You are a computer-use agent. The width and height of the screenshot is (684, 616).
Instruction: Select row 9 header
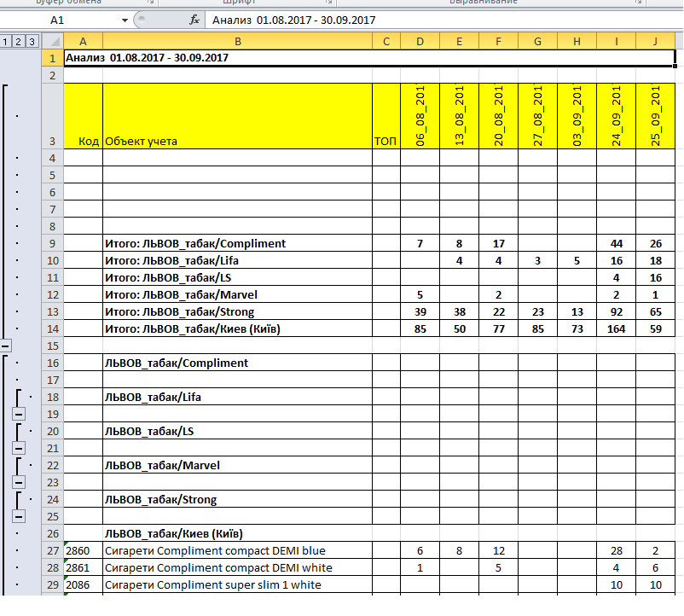pyautogui.click(x=52, y=243)
